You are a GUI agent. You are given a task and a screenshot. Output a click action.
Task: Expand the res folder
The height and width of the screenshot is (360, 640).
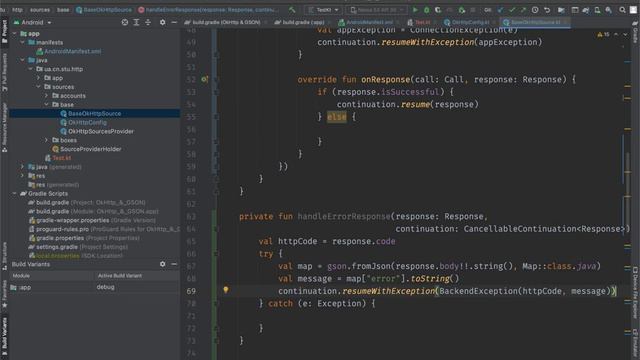pyautogui.click(x=22, y=176)
